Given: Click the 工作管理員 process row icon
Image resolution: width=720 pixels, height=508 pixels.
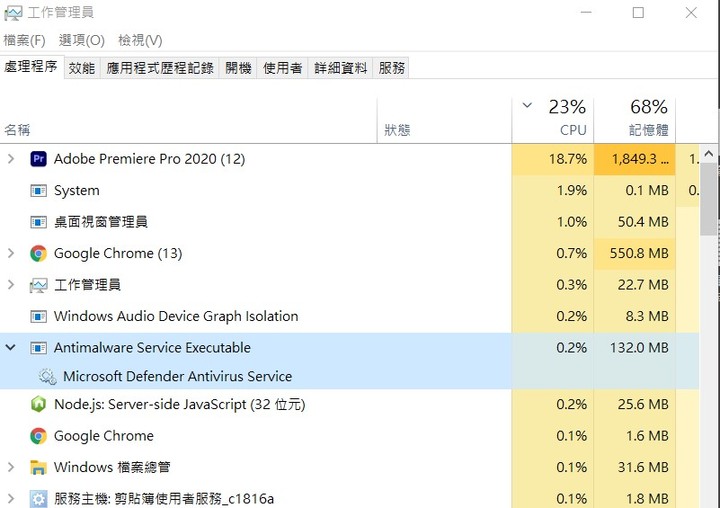Looking at the screenshot, I should [x=39, y=285].
